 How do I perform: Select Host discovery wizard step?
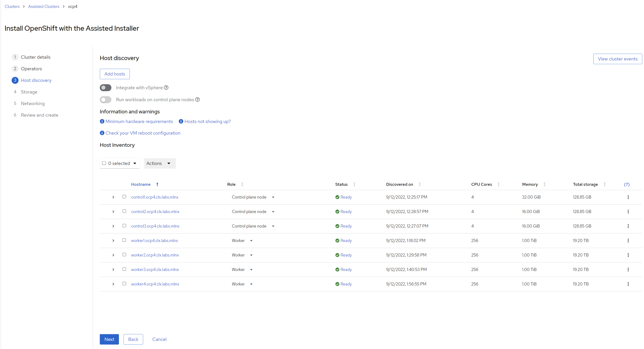coord(32,80)
